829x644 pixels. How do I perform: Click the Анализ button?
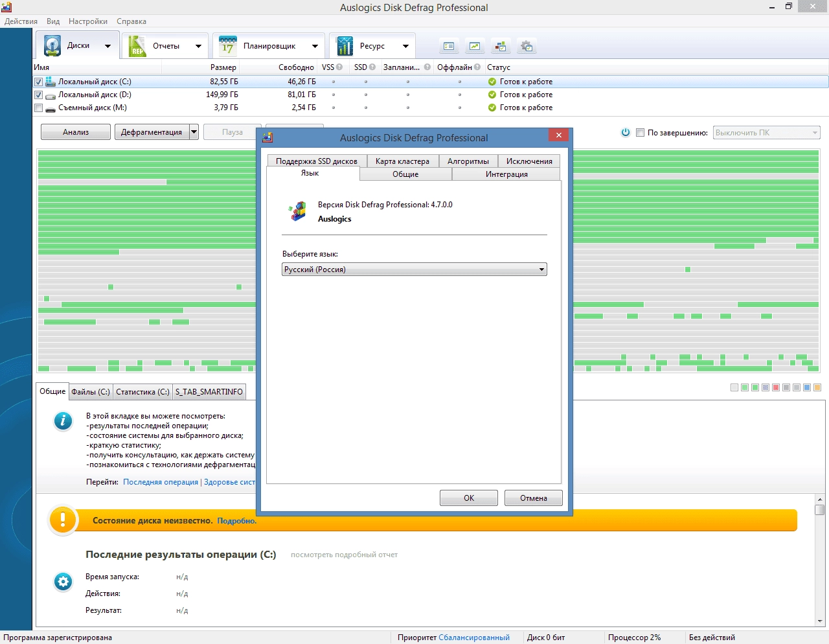tap(76, 132)
